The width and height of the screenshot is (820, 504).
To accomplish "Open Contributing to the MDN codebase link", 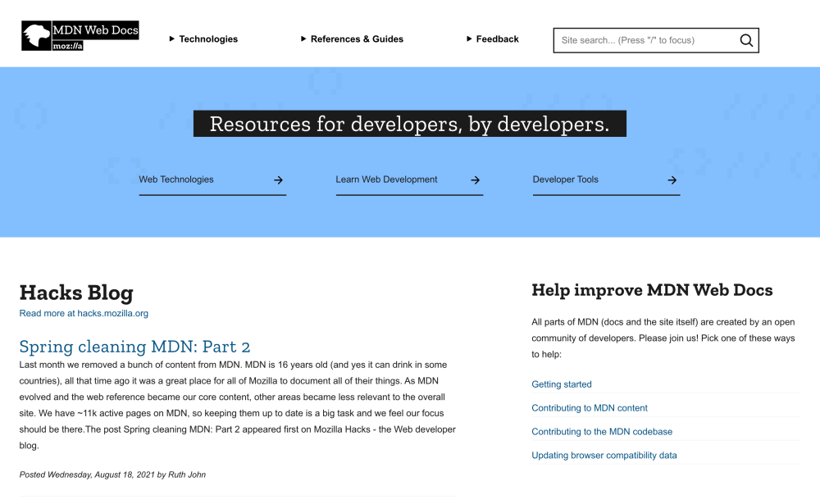I will pos(602,431).
